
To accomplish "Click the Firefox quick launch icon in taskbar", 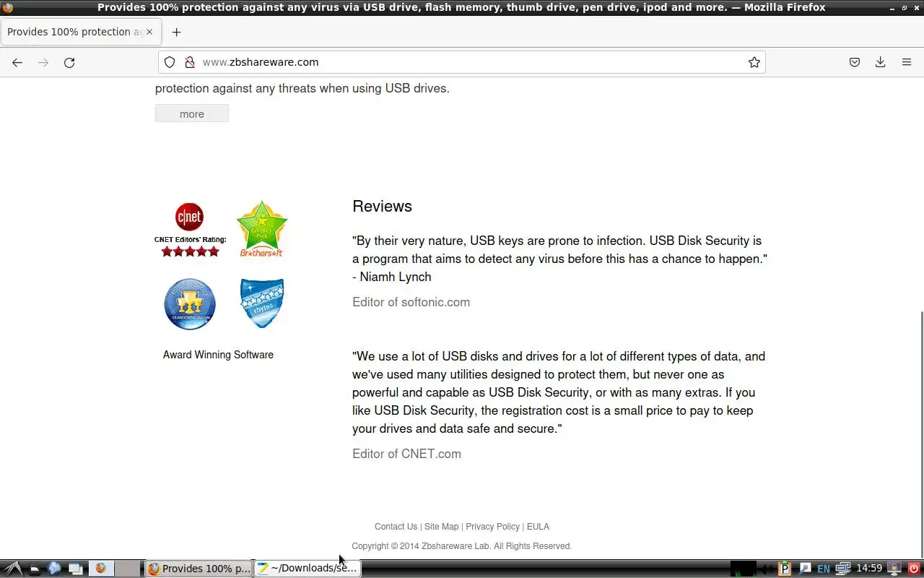I will pos(101,569).
